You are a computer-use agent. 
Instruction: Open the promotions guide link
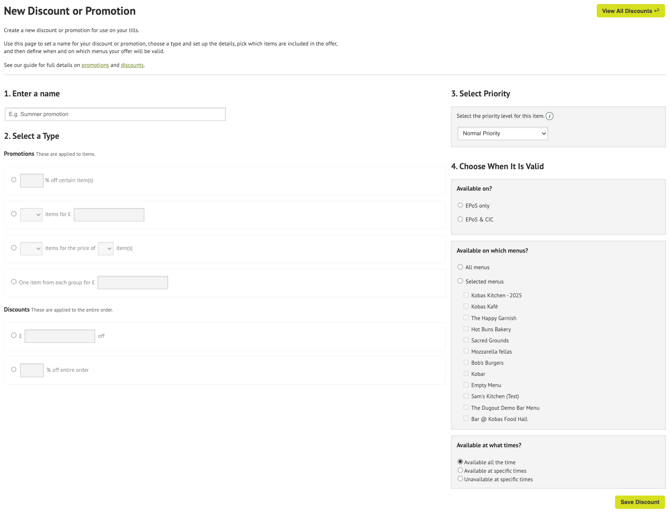pyautogui.click(x=95, y=65)
